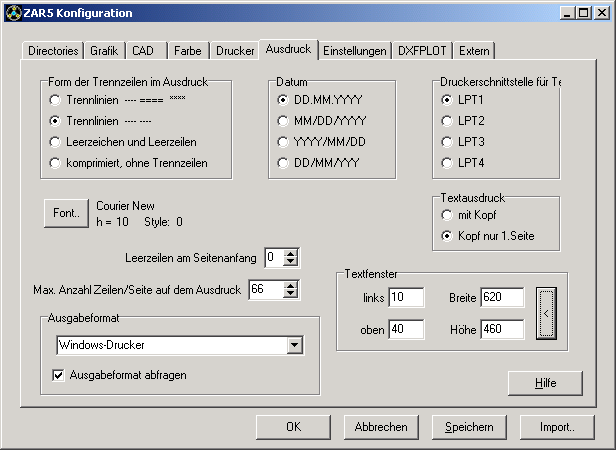Image resolution: width=616 pixels, height=450 pixels.
Task: Click the Import.. button
Action: pos(557,427)
